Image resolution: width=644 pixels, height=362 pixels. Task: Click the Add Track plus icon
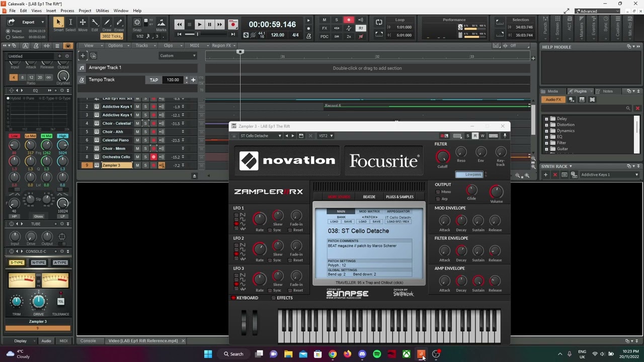83,56
